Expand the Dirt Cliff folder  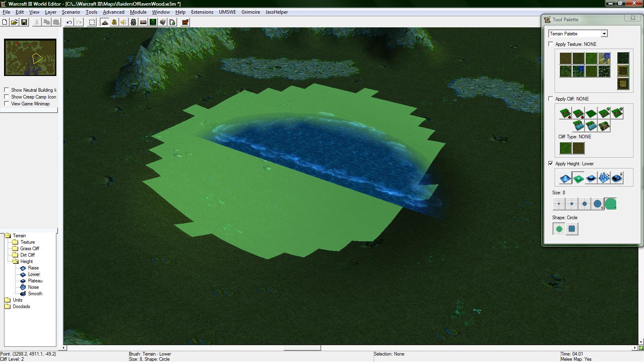coord(15,255)
